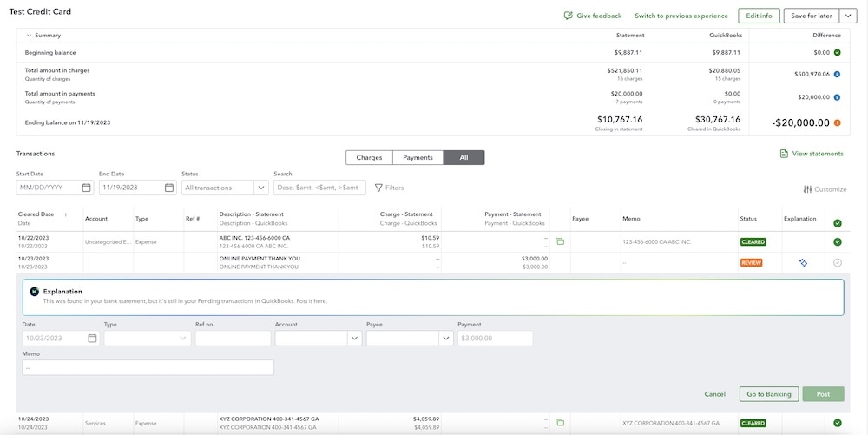Screen dimensions: 868x435
Task: Click the Start Date input field
Action: click(x=55, y=188)
